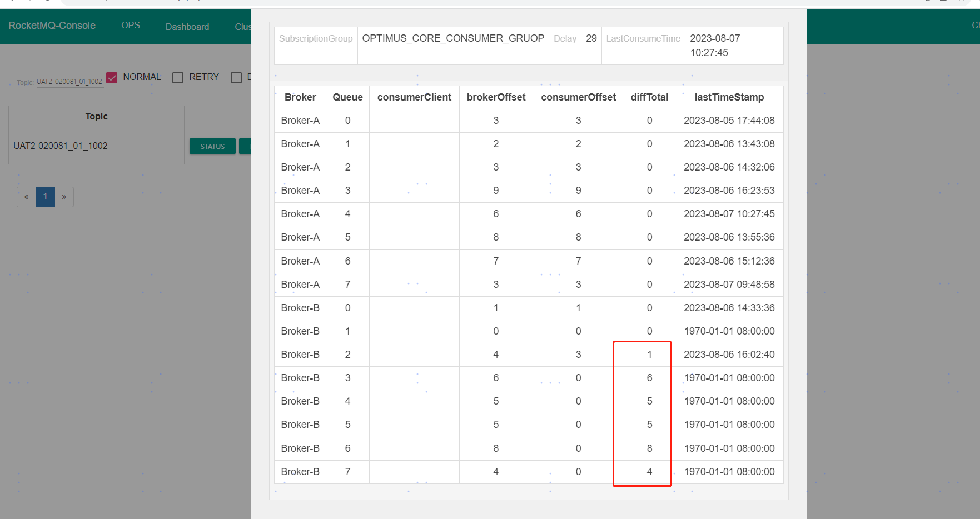Select topic UAT2-020081_01_1002 in the list

61,146
